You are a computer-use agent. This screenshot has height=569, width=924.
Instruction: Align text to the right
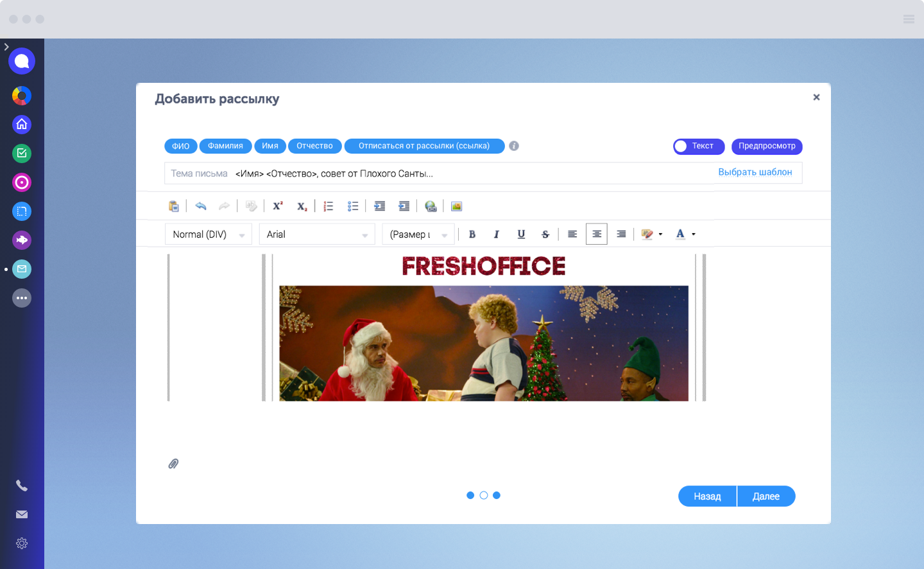(x=621, y=234)
